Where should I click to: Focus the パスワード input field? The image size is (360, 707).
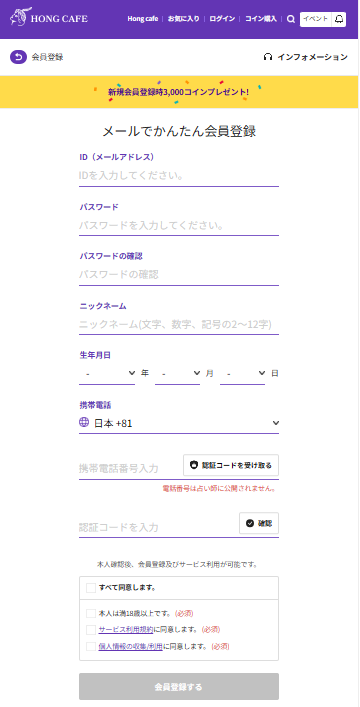[179, 225]
